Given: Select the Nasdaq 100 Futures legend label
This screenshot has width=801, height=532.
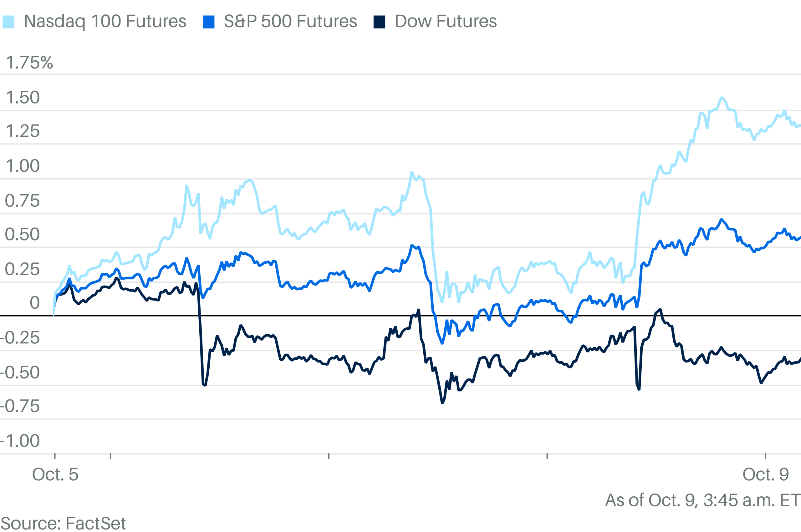Looking at the screenshot, I should pos(105,21).
